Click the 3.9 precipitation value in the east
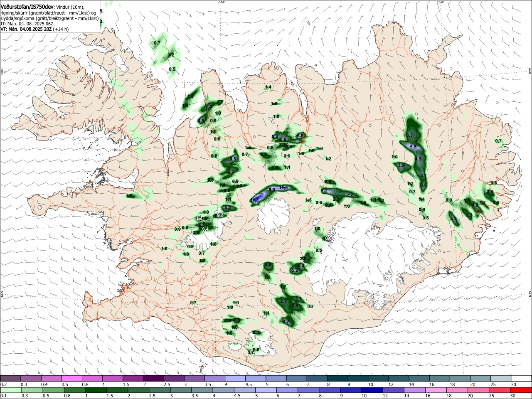The width and height of the screenshot is (532, 399). click(x=401, y=165)
